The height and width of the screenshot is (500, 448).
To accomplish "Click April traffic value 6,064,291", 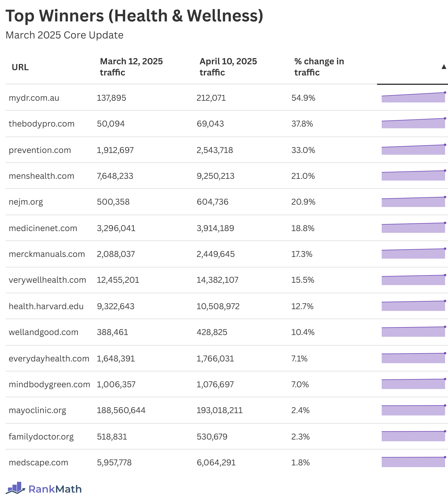I will (x=216, y=462).
